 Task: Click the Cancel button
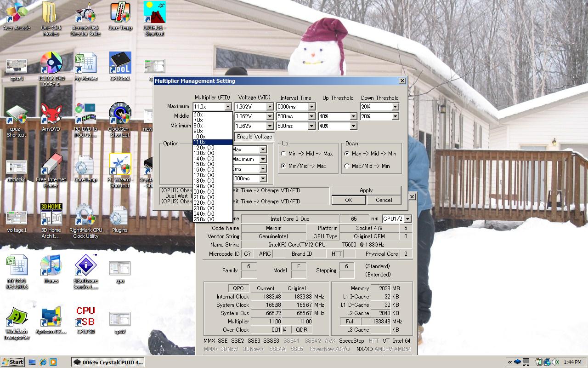coord(384,200)
